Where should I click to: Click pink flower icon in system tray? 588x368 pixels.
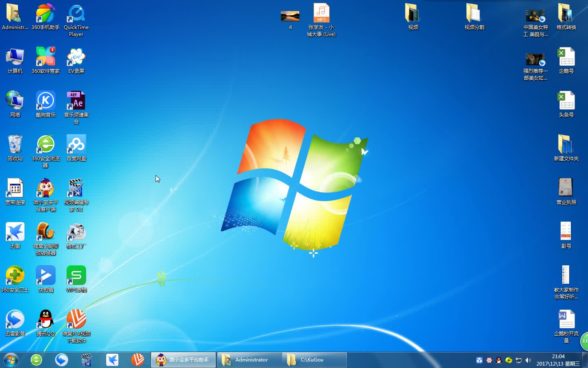[x=489, y=360]
